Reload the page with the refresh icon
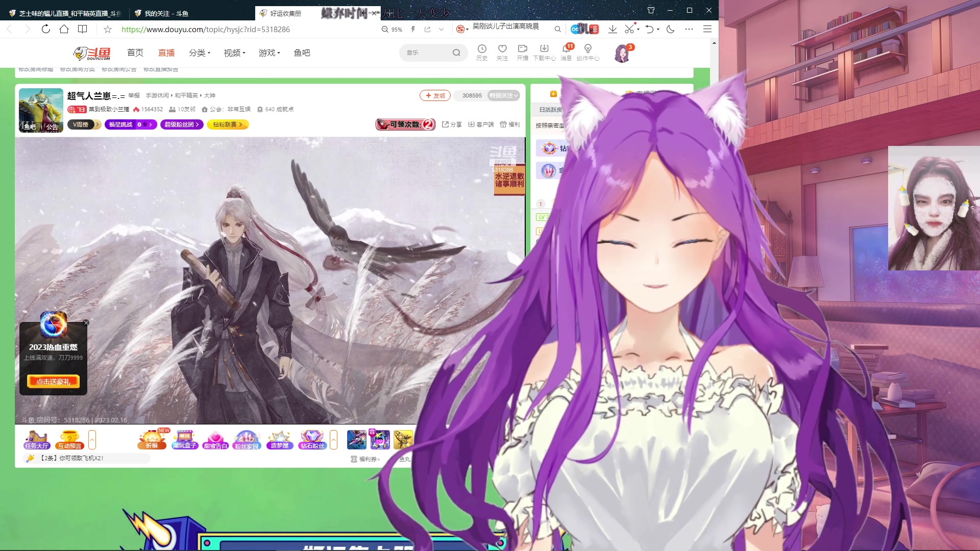This screenshot has width=980, height=551. click(x=46, y=29)
